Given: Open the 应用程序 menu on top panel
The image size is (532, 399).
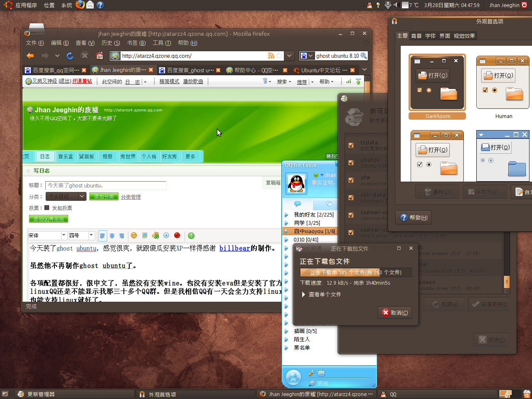Looking at the screenshot, I should tap(26, 5).
